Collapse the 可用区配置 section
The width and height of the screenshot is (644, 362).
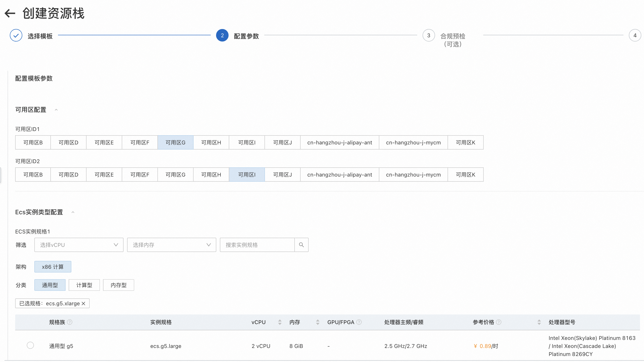(56, 110)
